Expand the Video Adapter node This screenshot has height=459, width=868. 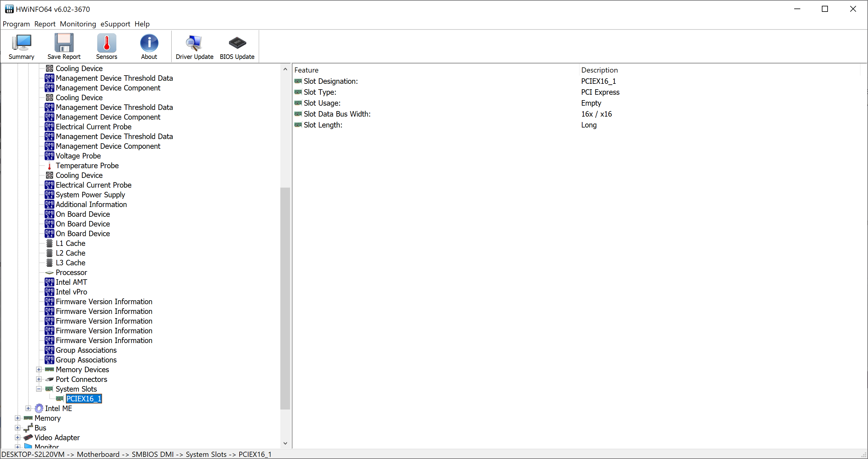18,437
